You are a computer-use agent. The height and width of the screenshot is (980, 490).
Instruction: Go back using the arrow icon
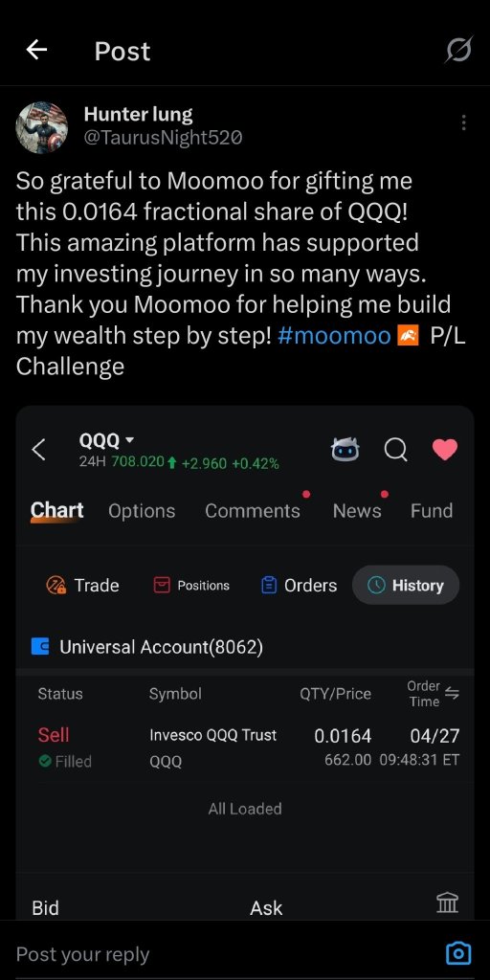(x=37, y=50)
